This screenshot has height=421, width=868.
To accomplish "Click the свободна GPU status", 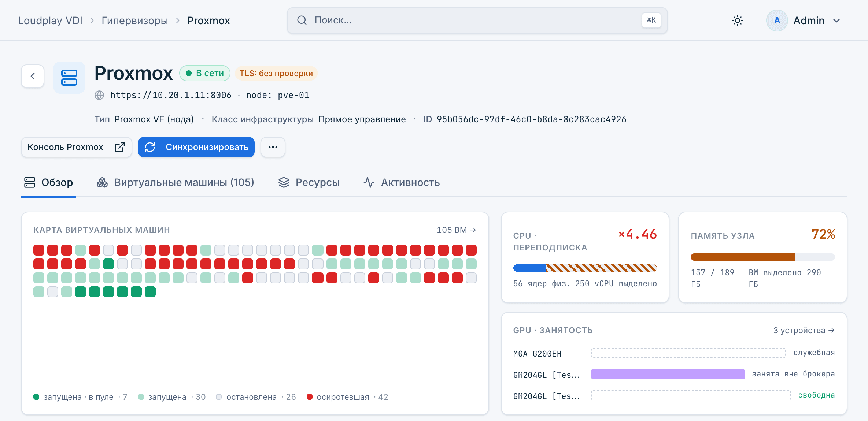I will (816, 395).
